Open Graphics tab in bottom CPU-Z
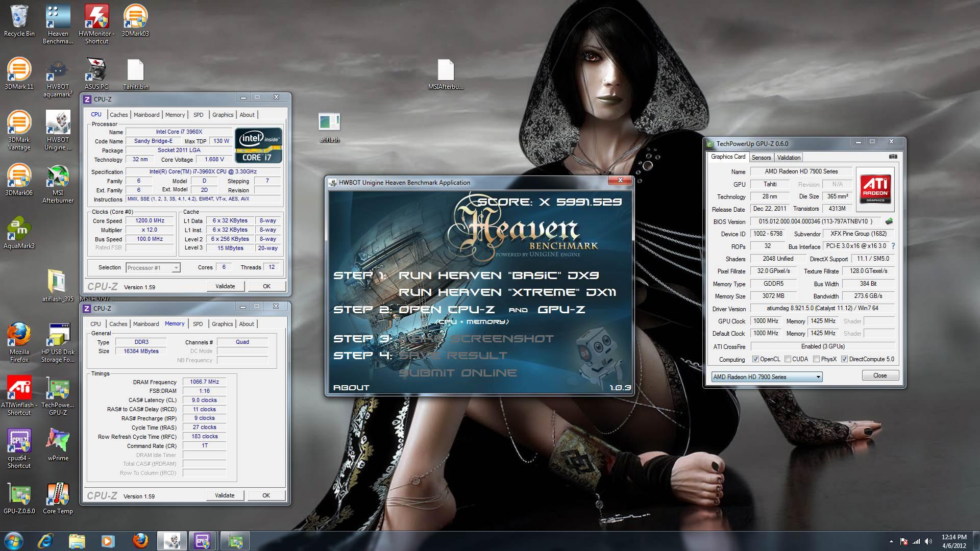980x551 pixels. (x=223, y=324)
